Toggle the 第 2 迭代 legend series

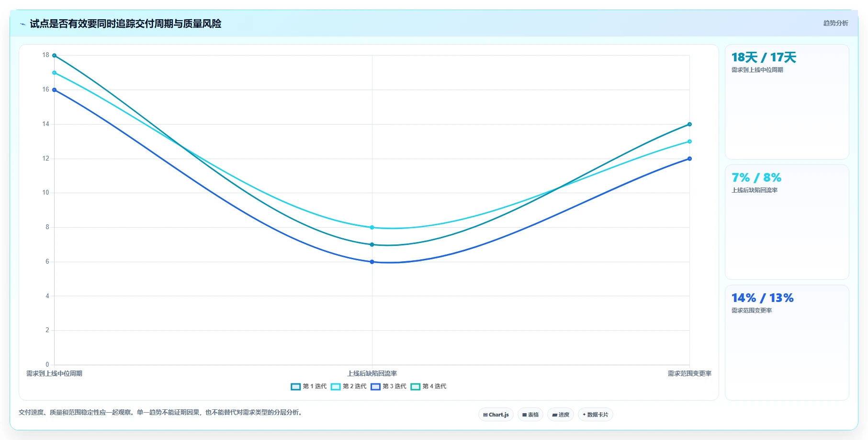pos(349,386)
